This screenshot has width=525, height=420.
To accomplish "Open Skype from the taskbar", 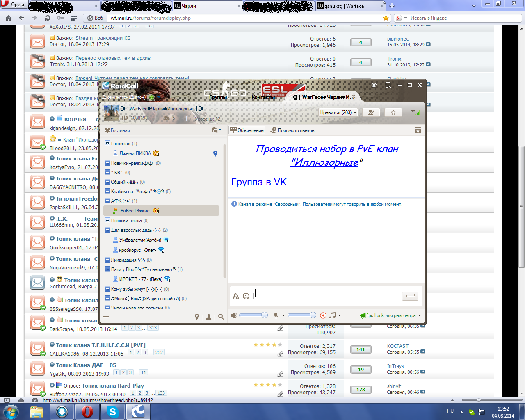I will click(112, 411).
